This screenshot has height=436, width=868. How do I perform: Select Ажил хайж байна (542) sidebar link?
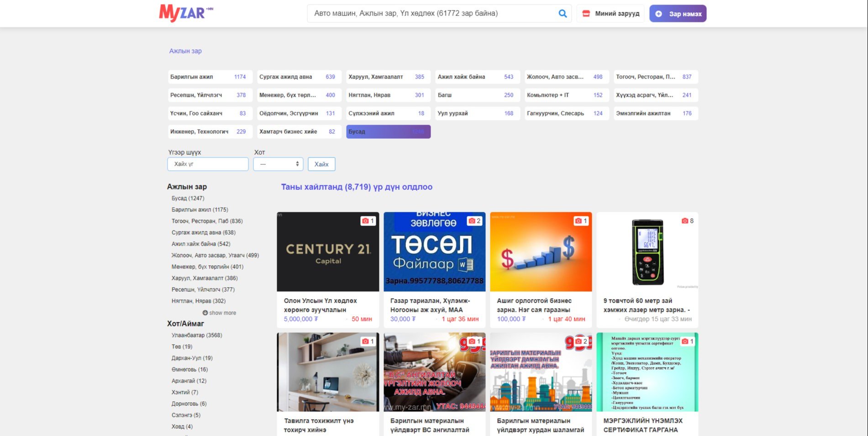201,244
